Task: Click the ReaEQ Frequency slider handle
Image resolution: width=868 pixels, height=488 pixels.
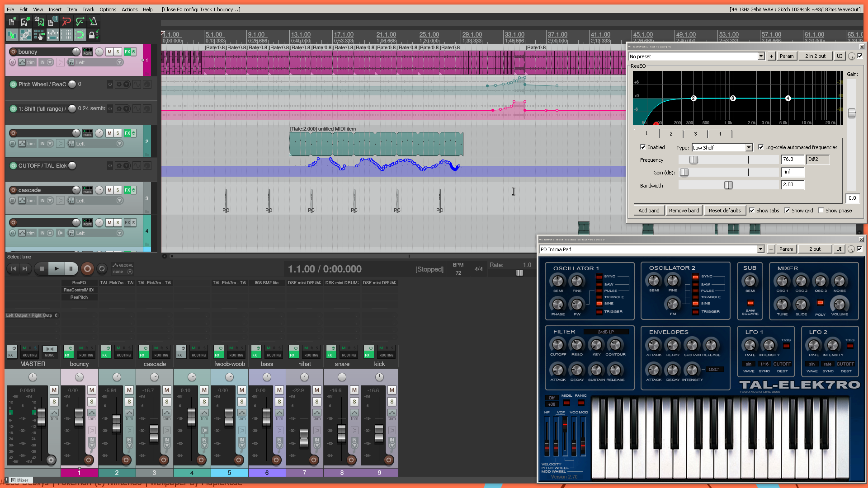Action: 693,160
